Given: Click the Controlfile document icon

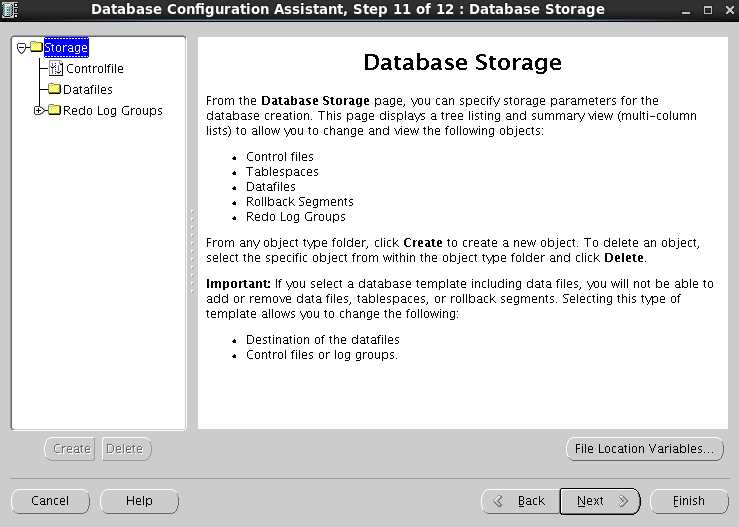Looking at the screenshot, I should point(56,68).
